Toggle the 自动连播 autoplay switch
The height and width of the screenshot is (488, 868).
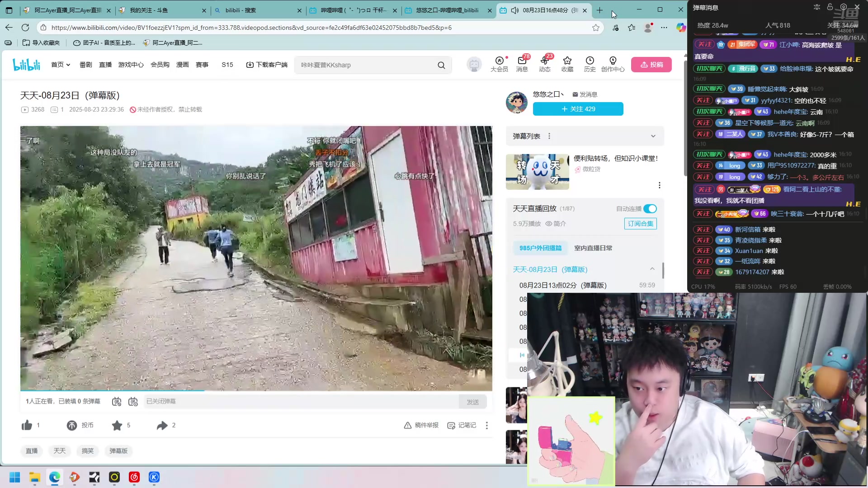pos(650,209)
